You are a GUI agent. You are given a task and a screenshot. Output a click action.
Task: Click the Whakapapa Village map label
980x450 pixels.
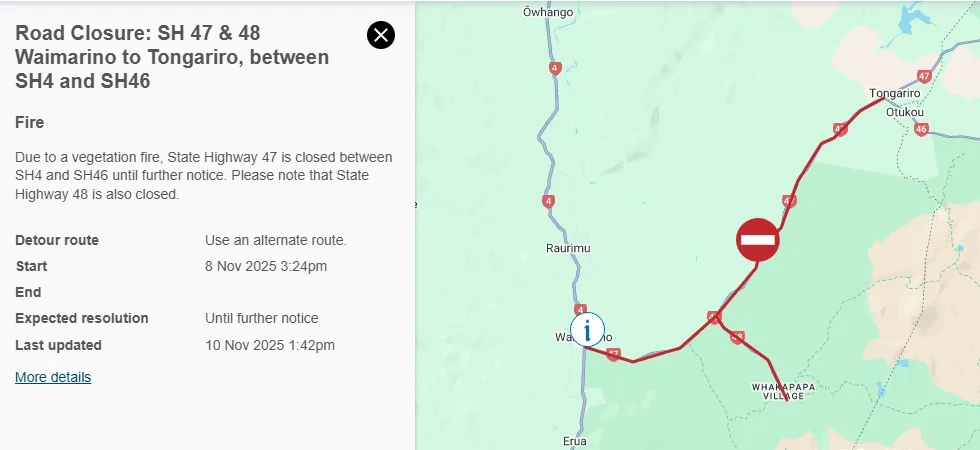pos(778,390)
